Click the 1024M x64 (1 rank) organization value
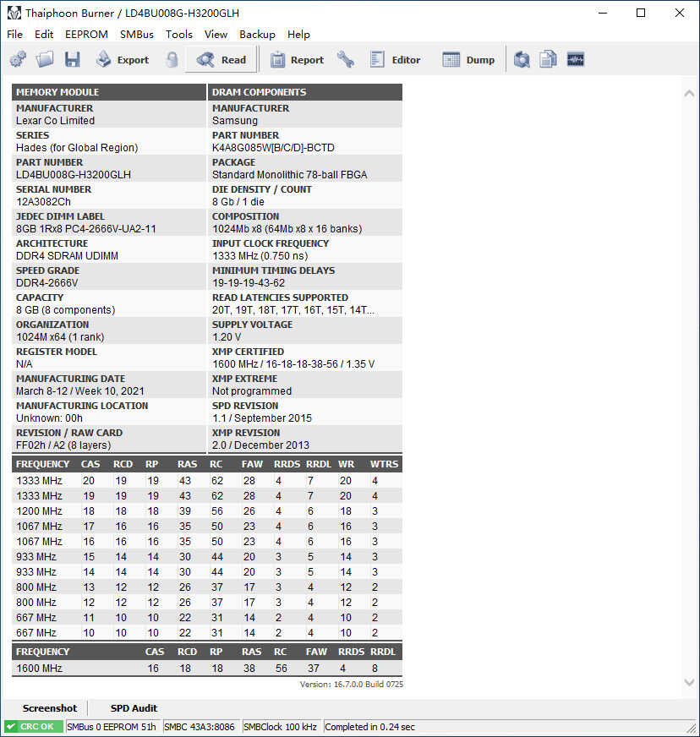This screenshot has height=737, width=700. click(x=60, y=337)
